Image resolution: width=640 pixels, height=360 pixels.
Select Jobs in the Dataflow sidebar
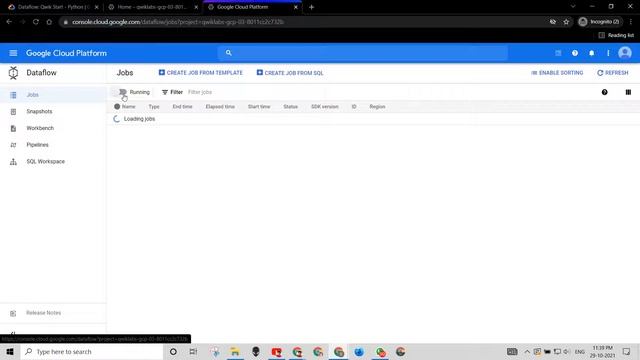coord(53,95)
